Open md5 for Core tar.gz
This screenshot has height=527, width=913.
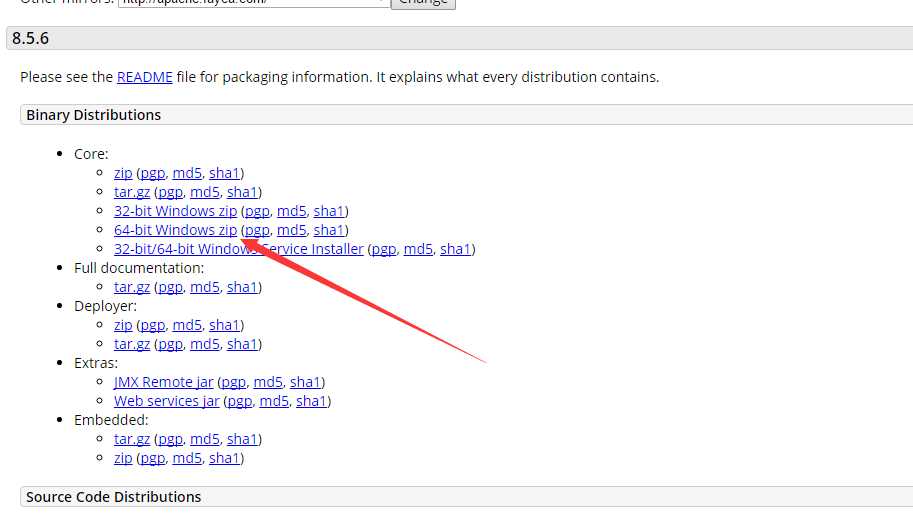point(205,192)
